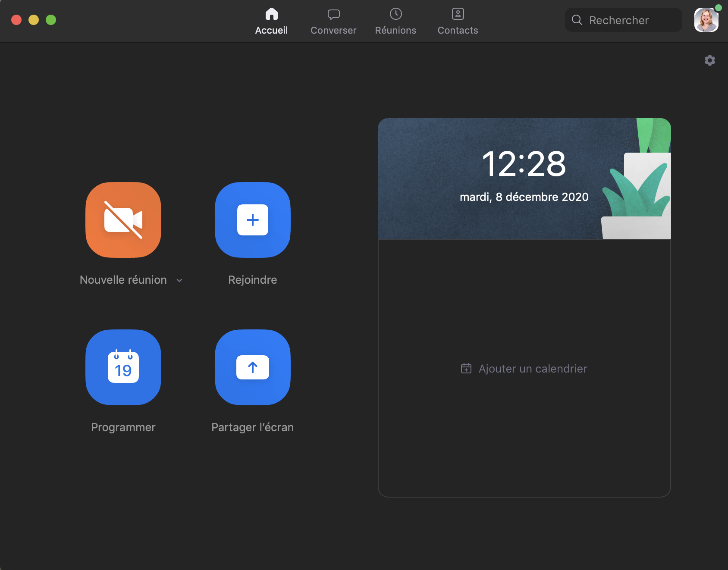This screenshot has height=570, width=728.
Task: Start a new meeting with the orange camera icon
Action: [123, 220]
